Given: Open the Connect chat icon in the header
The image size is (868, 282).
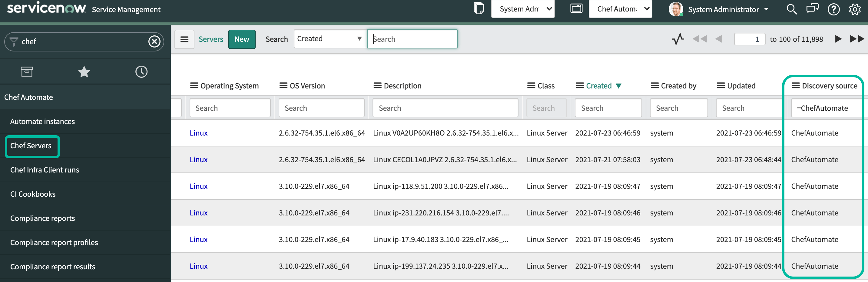Looking at the screenshot, I should point(813,9).
